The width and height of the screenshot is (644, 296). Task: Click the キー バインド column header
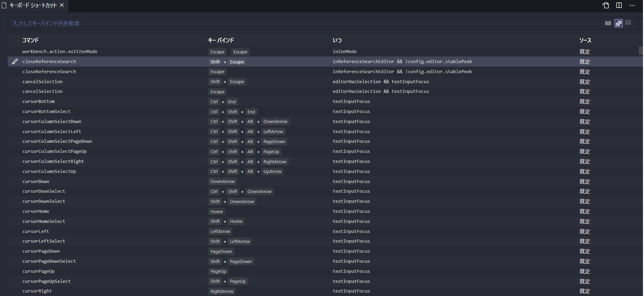coord(221,40)
